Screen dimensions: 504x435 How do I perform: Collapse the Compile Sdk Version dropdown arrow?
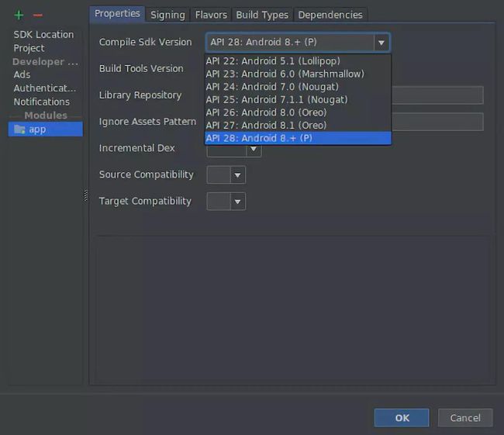tap(381, 43)
